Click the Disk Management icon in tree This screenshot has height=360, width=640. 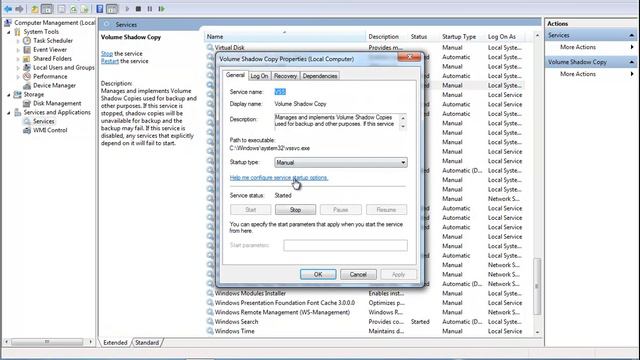coord(27,103)
